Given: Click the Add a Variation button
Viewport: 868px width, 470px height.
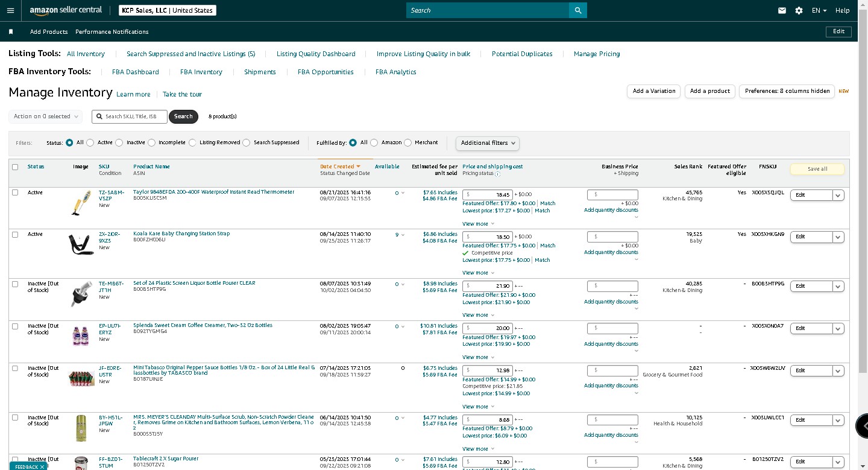Looking at the screenshot, I should click(654, 91).
